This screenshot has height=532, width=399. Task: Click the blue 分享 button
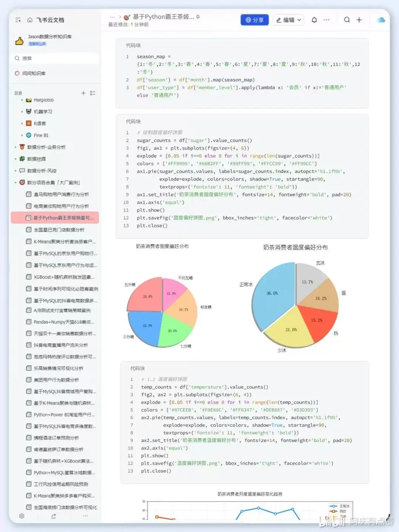click(255, 20)
